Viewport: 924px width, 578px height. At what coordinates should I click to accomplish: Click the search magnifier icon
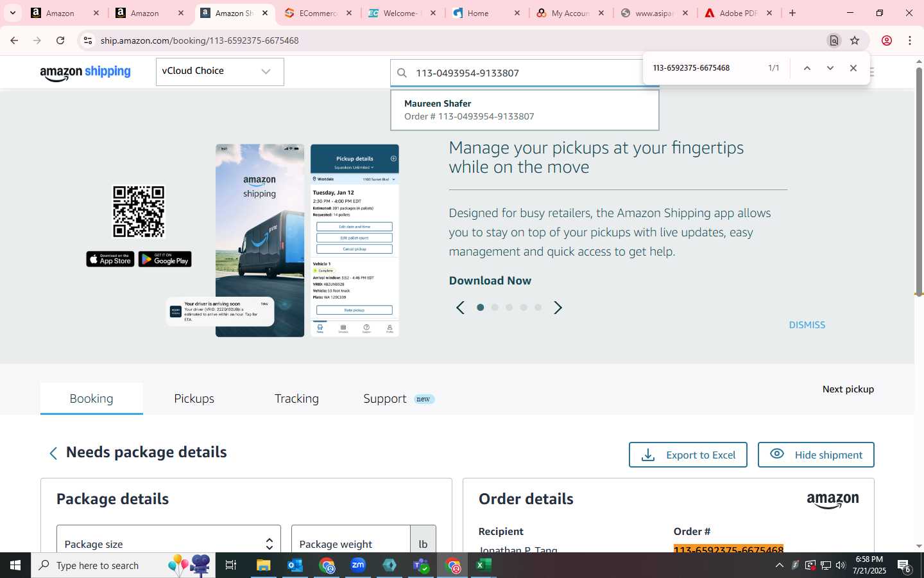[402, 73]
